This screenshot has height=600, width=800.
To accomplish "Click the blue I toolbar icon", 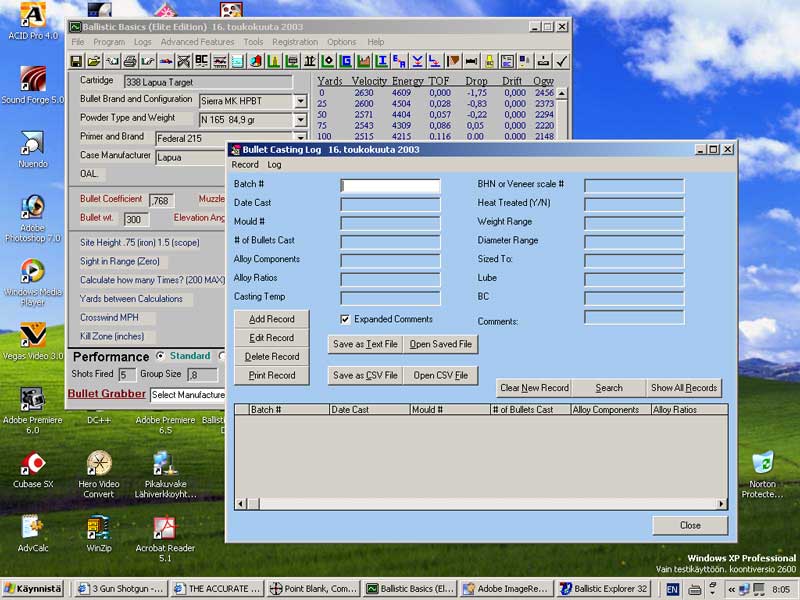I will [381, 62].
